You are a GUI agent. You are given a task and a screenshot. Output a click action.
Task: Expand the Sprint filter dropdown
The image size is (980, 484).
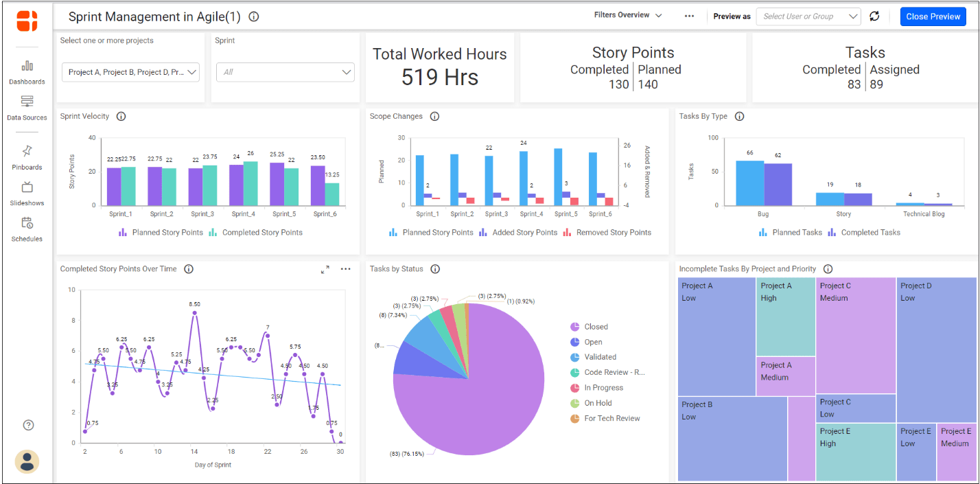tap(285, 71)
